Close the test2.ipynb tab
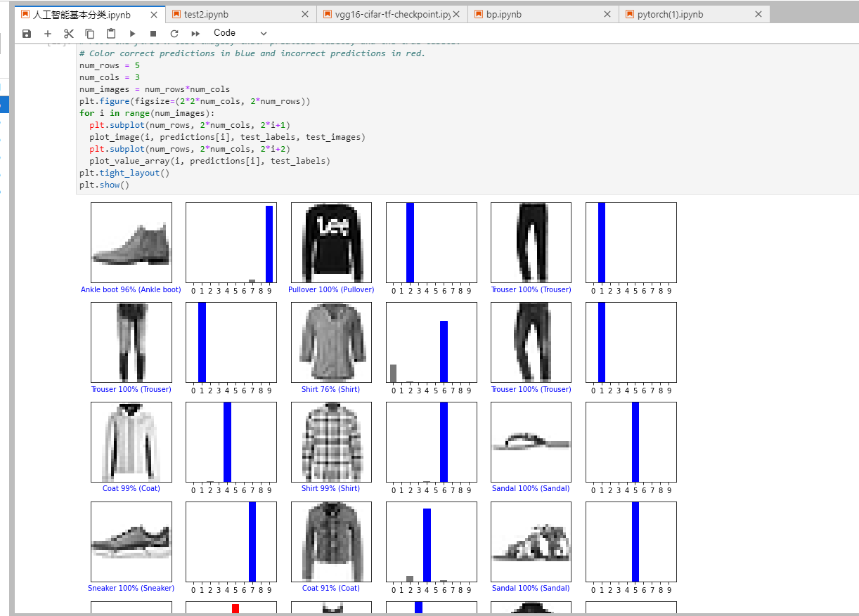This screenshot has width=859, height=616. point(304,15)
